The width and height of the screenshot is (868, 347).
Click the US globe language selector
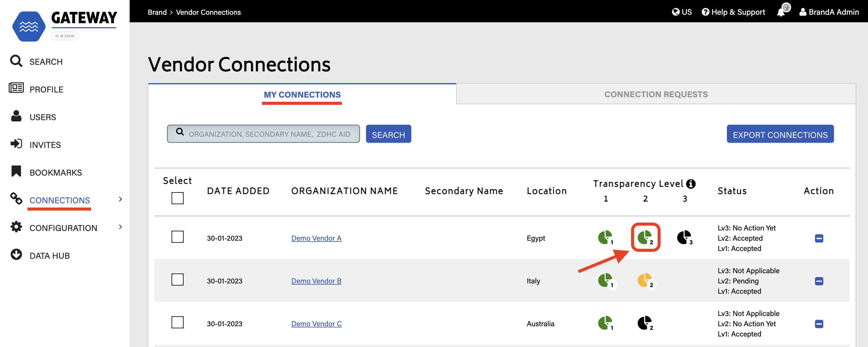681,12
